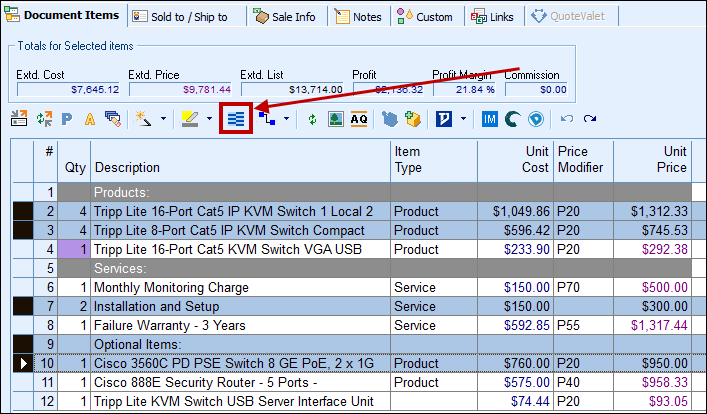Click the Unit Cost column header
Screen dimensions: 707x414
click(x=515, y=161)
